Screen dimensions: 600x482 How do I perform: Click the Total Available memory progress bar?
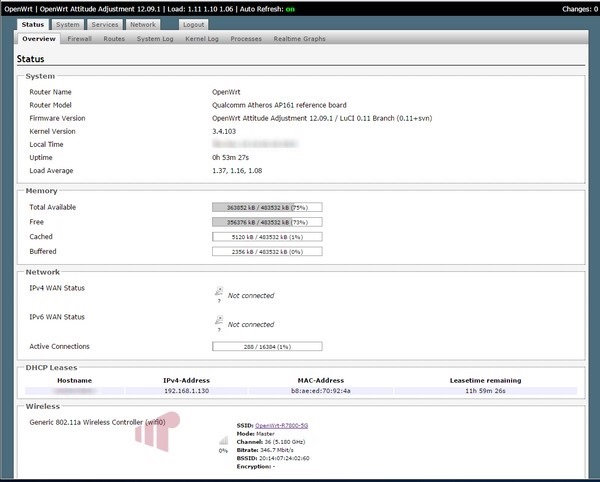(267, 207)
